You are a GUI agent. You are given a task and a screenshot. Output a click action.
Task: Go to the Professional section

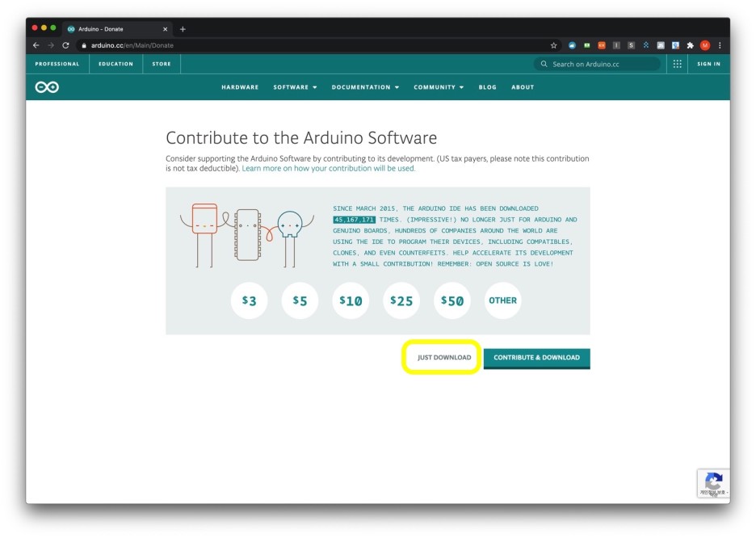57,64
